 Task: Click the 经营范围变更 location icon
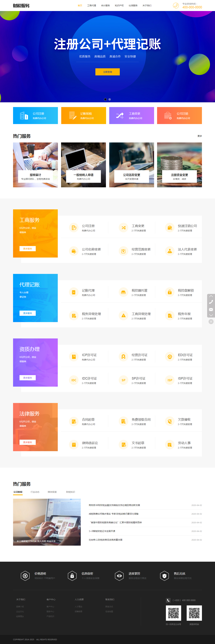point(123,251)
